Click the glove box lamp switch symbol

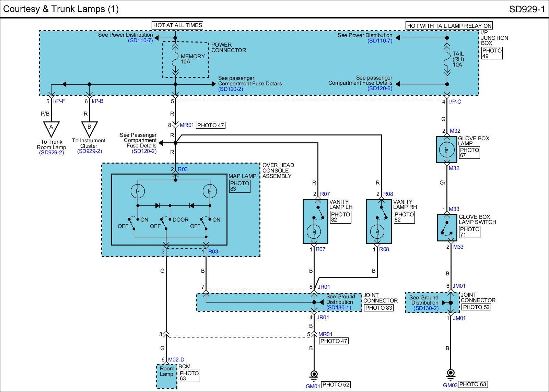point(446,228)
